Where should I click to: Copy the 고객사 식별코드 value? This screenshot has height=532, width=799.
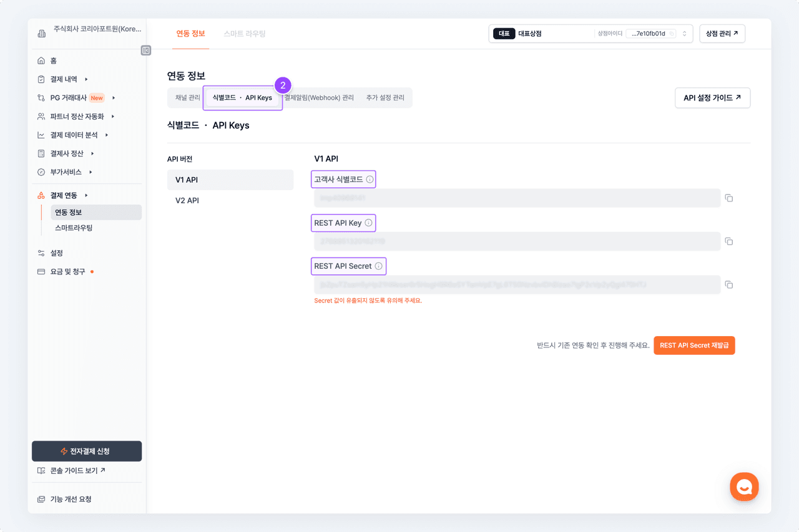pyautogui.click(x=728, y=198)
